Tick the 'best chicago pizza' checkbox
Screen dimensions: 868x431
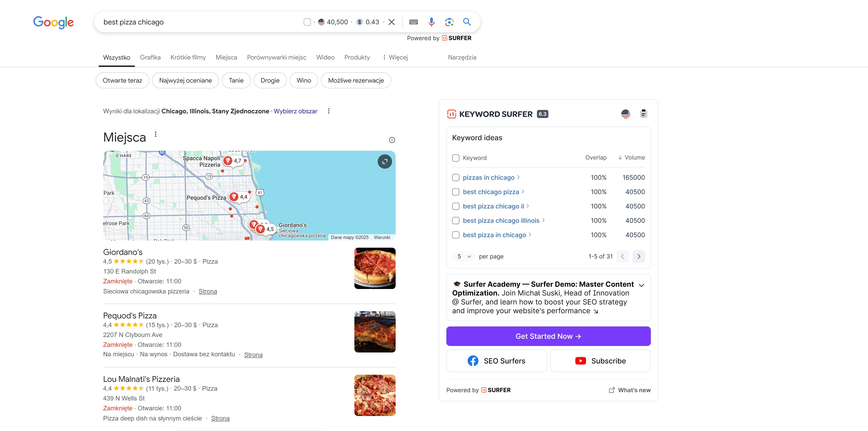click(x=455, y=192)
